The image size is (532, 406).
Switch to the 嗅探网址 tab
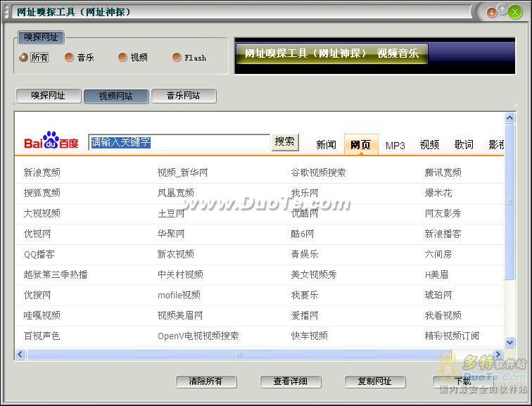(48, 96)
